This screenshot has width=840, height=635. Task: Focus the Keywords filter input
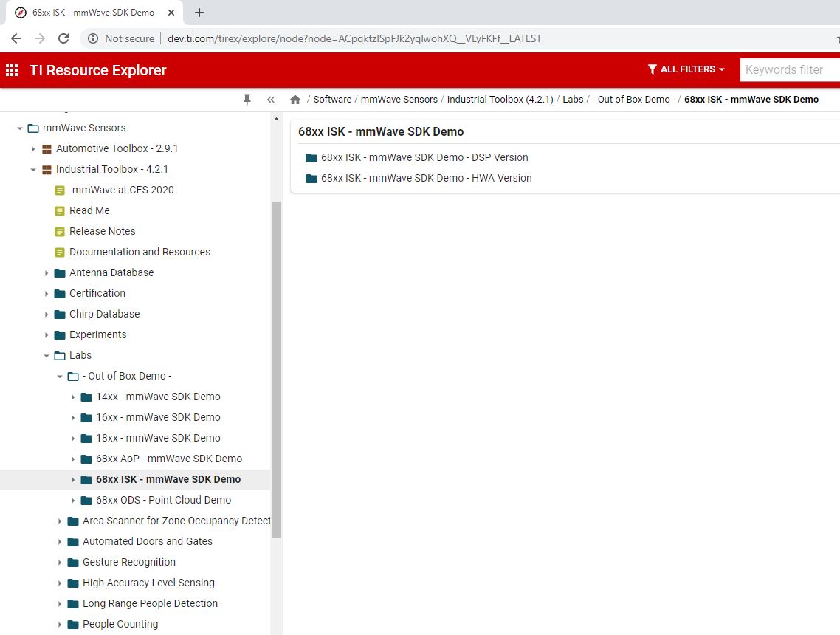tap(790, 69)
